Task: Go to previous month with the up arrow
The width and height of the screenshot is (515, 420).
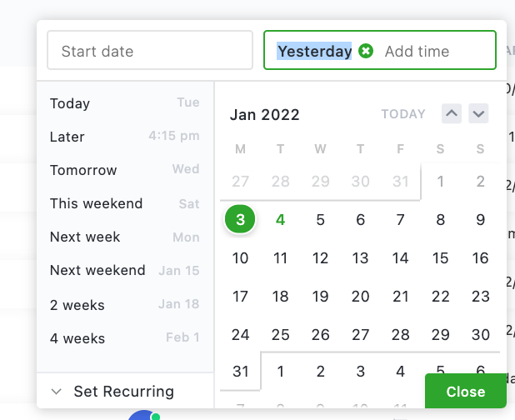Action: coord(452,113)
